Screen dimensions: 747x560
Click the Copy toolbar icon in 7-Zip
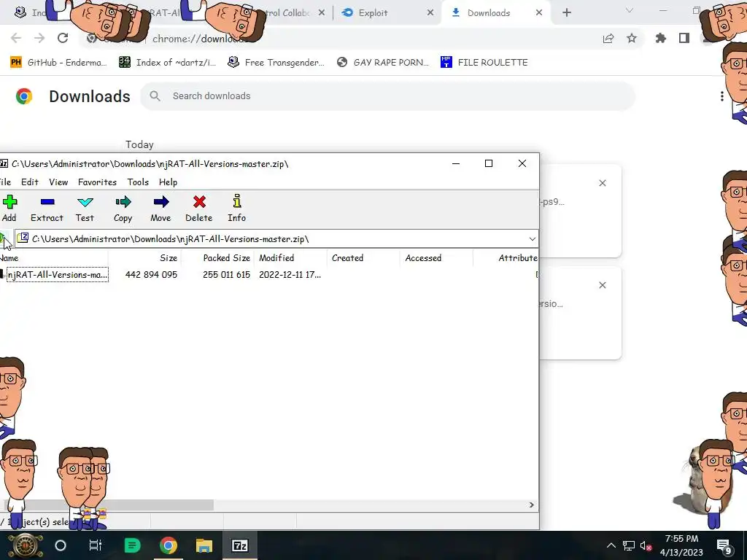pos(123,209)
